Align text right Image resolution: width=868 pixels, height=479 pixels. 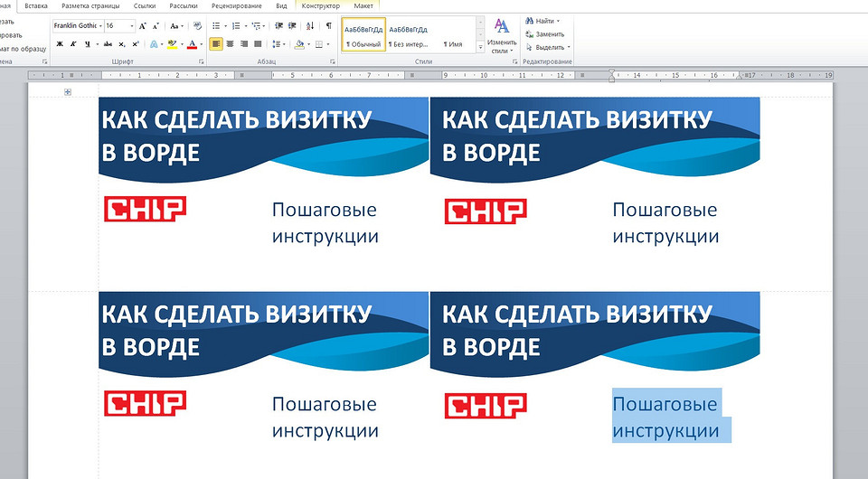tap(243, 44)
